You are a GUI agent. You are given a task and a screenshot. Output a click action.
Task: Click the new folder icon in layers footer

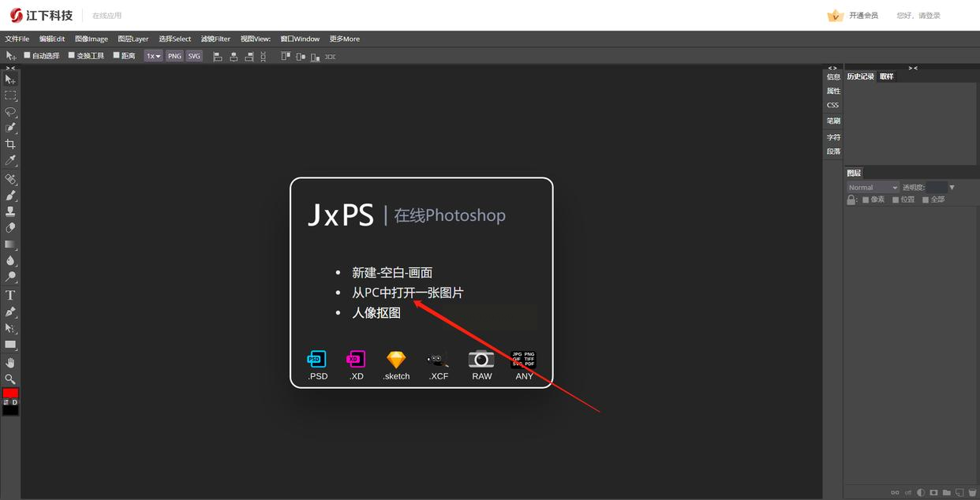pos(947,493)
